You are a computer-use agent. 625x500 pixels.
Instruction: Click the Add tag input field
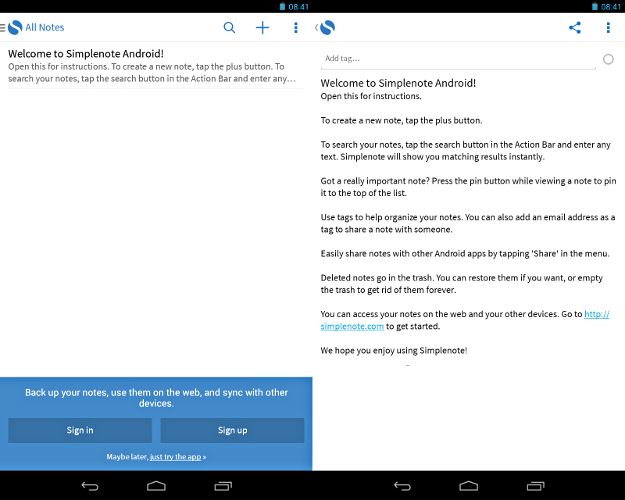pos(458,59)
